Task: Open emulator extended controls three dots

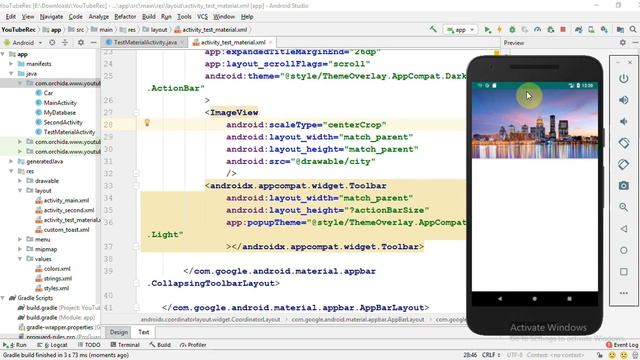Action: [x=623, y=293]
